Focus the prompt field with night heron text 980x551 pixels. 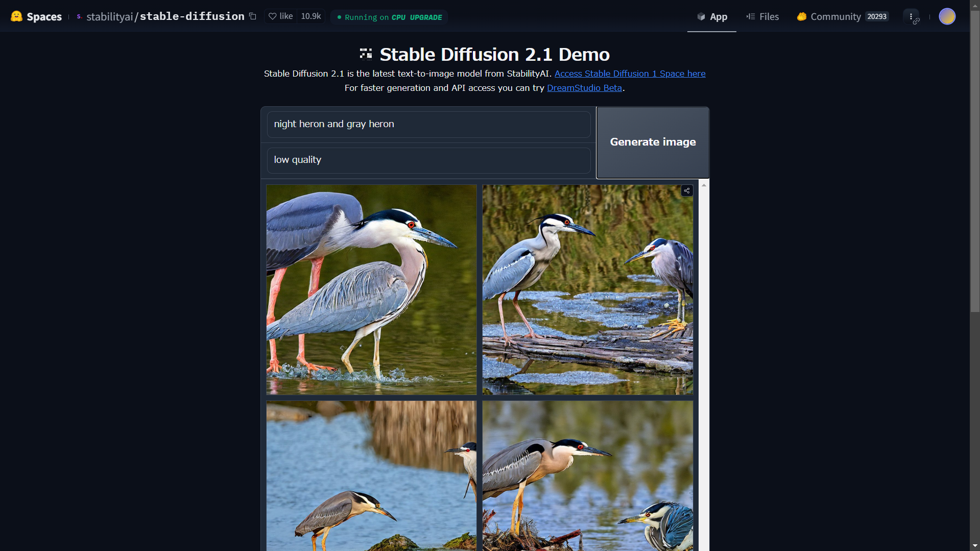click(x=428, y=124)
